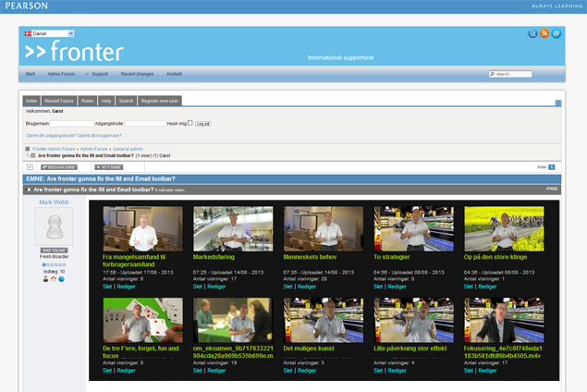Click Rediger under Markedsføring
Viewport: 587px width, 392px height.
216,287
